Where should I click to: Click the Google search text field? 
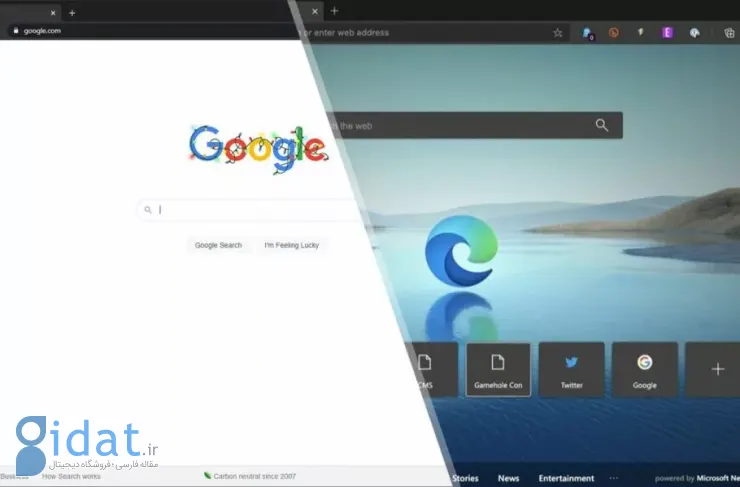(x=248, y=210)
